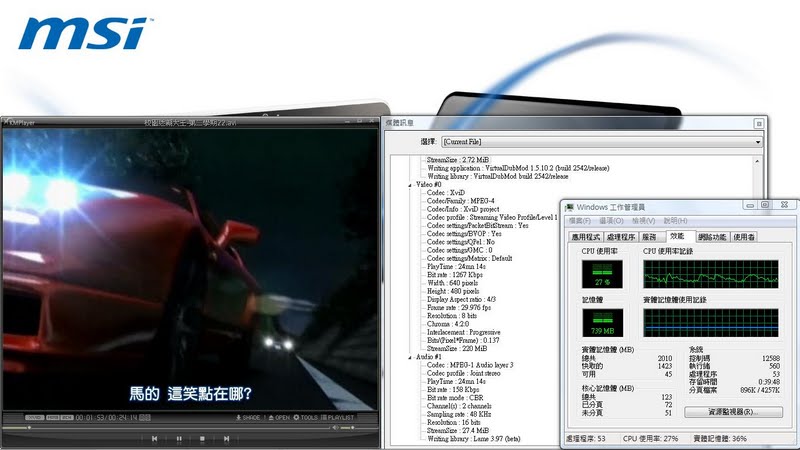Click the KMPlayer seek bar handle
Screen dimensions: 800x450
click(x=30, y=428)
